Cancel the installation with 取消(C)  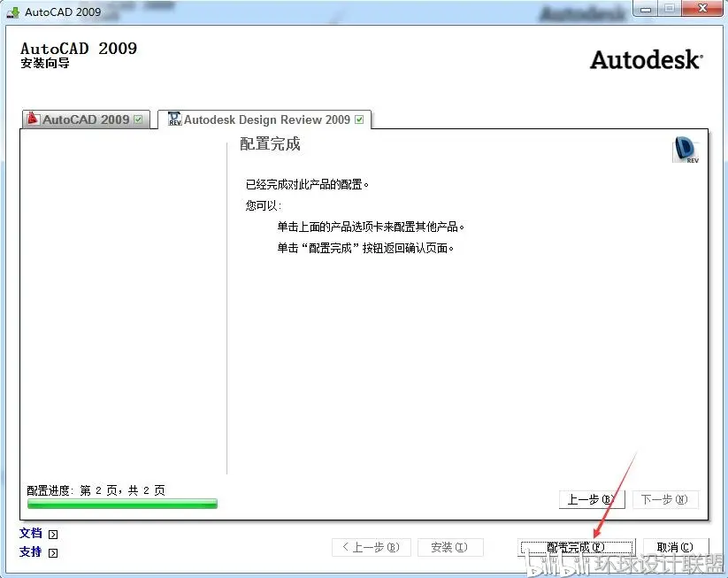coord(675,547)
